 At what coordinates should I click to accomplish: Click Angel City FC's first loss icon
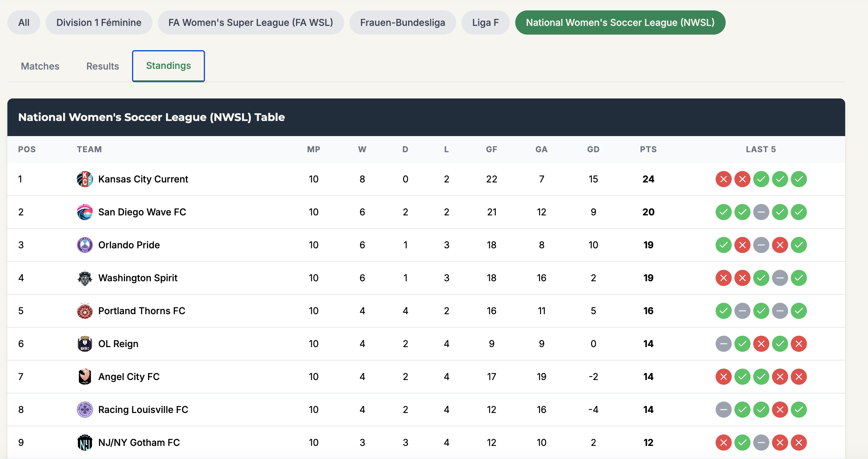tap(723, 377)
